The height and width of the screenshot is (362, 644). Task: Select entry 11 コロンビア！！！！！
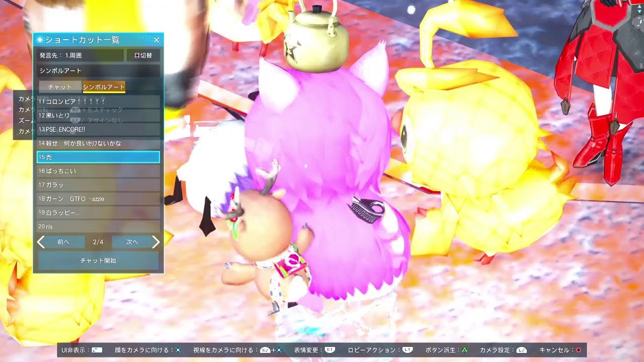tap(99, 102)
